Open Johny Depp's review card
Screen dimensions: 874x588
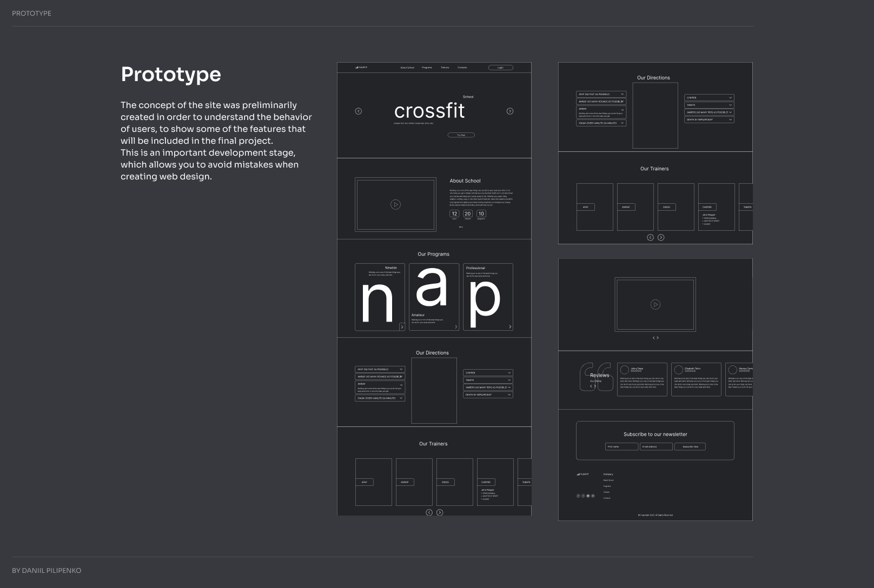click(642, 379)
